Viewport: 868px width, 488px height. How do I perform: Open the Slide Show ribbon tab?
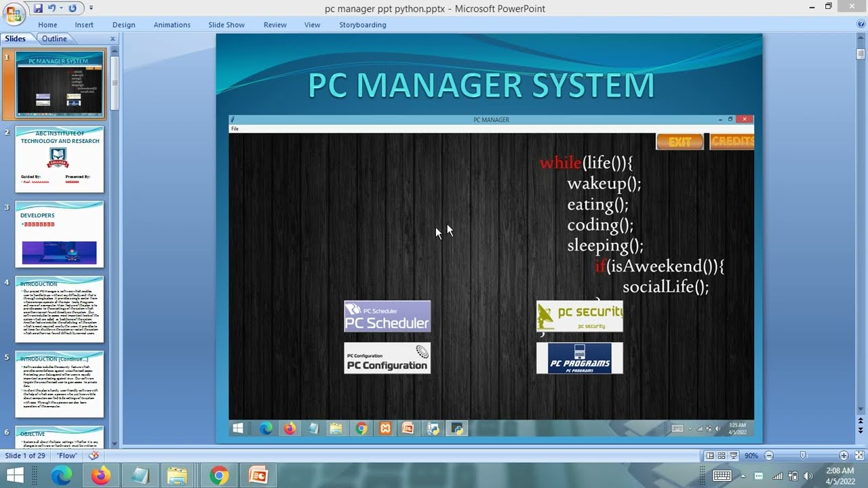pyautogui.click(x=226, y=25)
